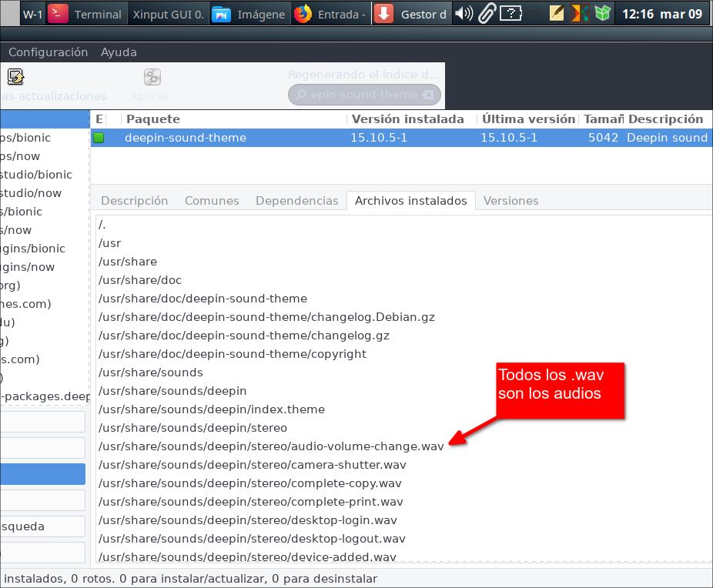Open the volume speaker tray icon
This screenshot has width=713, height=588.
point(464,14)
